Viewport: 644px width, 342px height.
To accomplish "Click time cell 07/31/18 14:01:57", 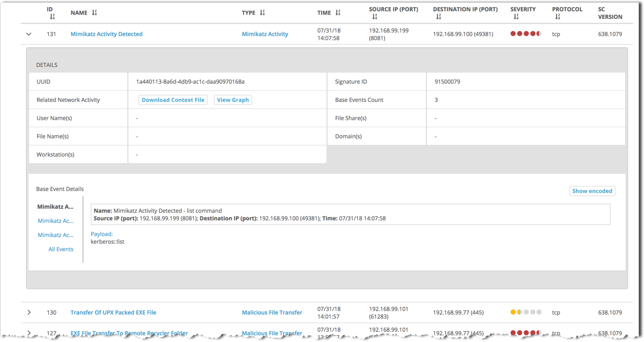I will [329, 313].
